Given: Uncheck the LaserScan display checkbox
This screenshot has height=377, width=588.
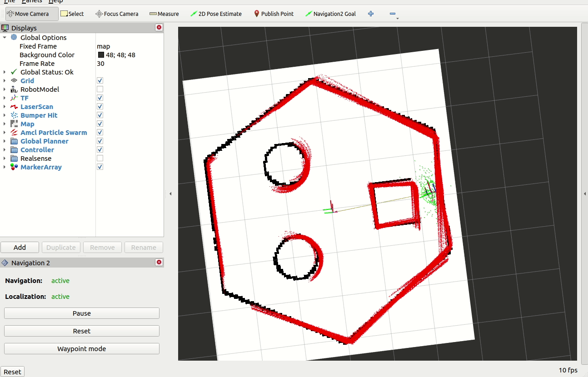Looking at the screenshot, I should pyautogui.click(x=100, y=107).
